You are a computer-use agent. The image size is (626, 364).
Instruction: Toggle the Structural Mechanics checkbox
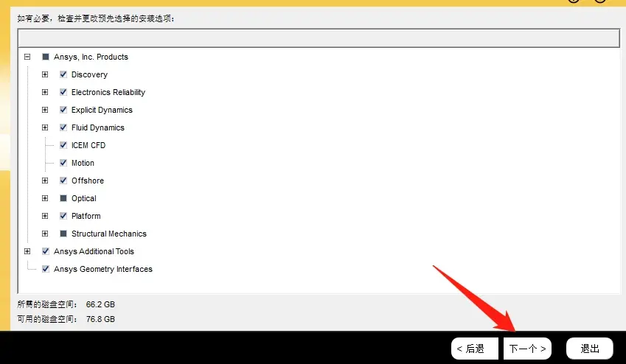coord(63,234)
